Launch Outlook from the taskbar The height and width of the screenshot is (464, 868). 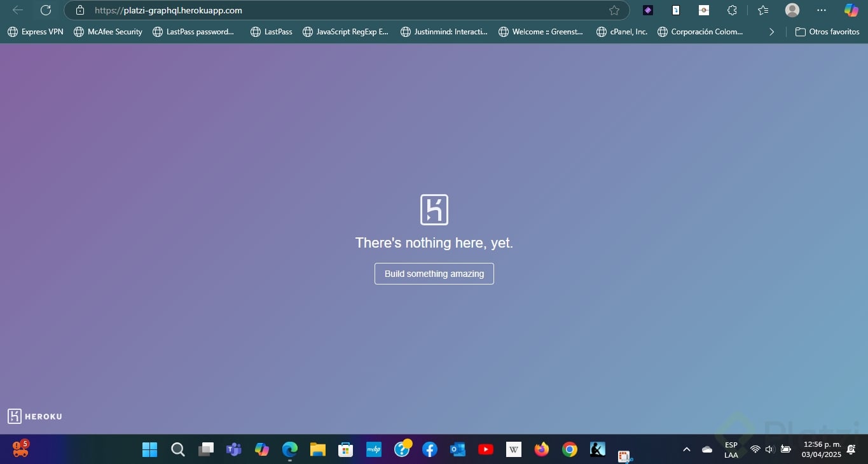click(458, 449)
